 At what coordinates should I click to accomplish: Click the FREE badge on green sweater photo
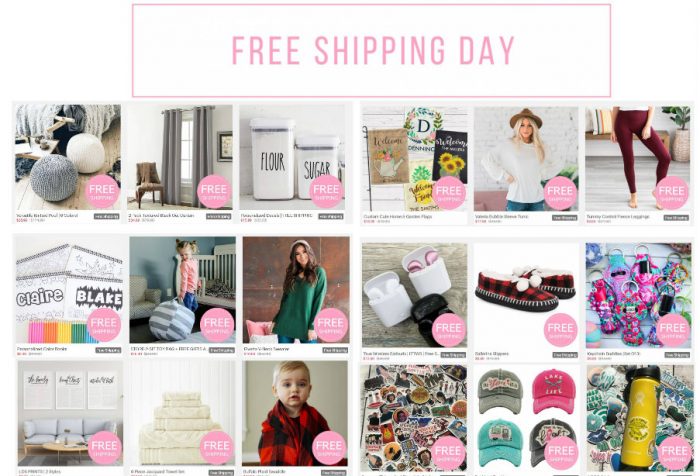click(x=331, y=325)
